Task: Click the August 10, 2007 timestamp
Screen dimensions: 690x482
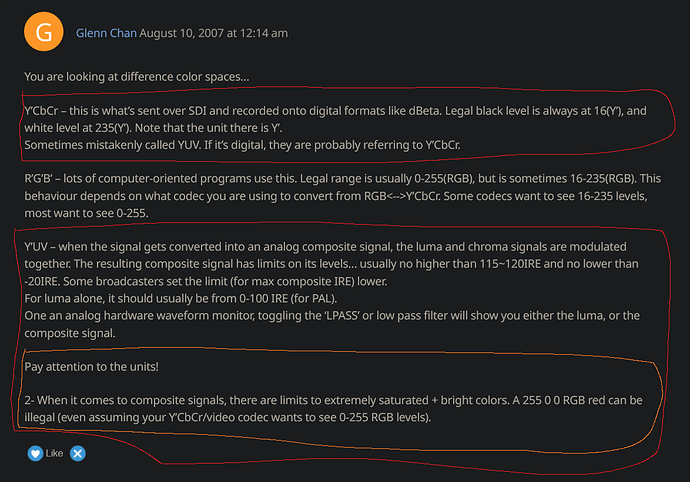Action: [x=214, y=33]
